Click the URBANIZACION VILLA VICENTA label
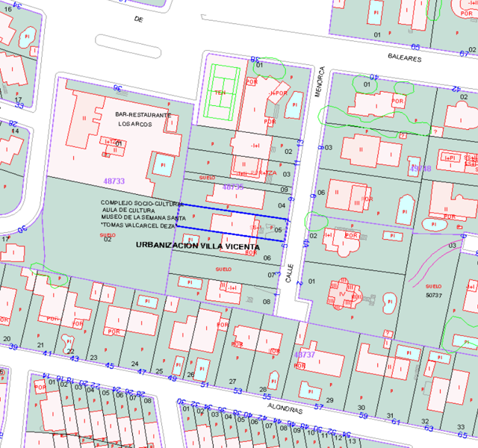Screen dimensions: 478x448 point(198,246)
